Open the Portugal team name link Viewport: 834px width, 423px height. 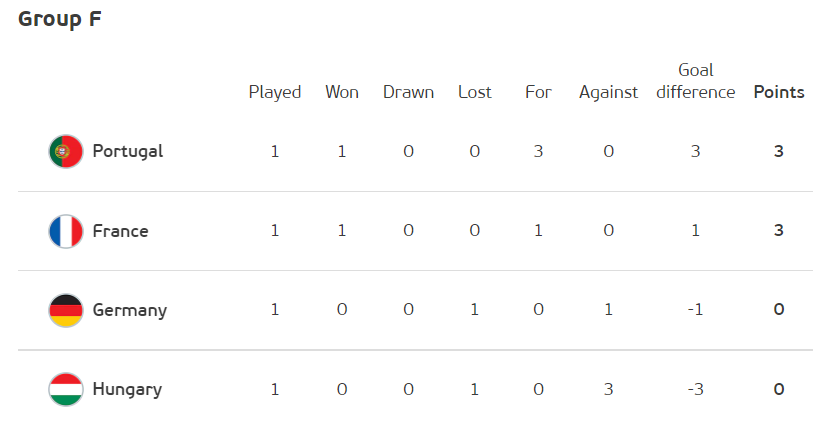tap(128, 152)
